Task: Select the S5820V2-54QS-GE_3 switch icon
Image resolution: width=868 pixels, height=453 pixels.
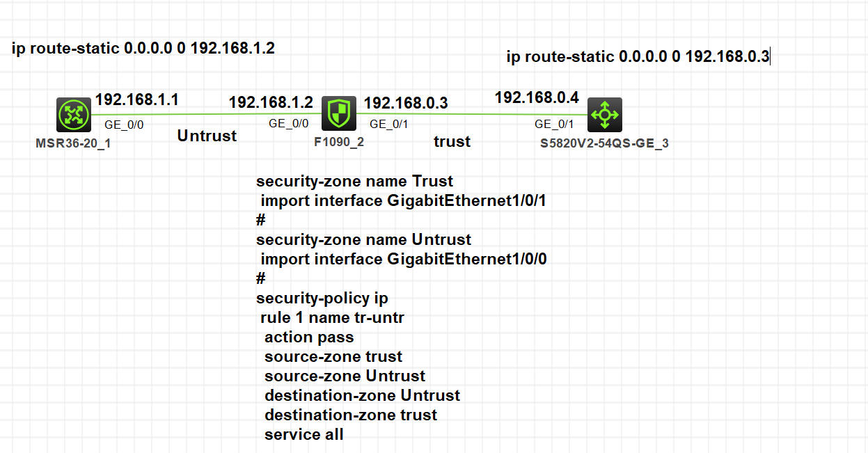Action: (x=604, y=114)
